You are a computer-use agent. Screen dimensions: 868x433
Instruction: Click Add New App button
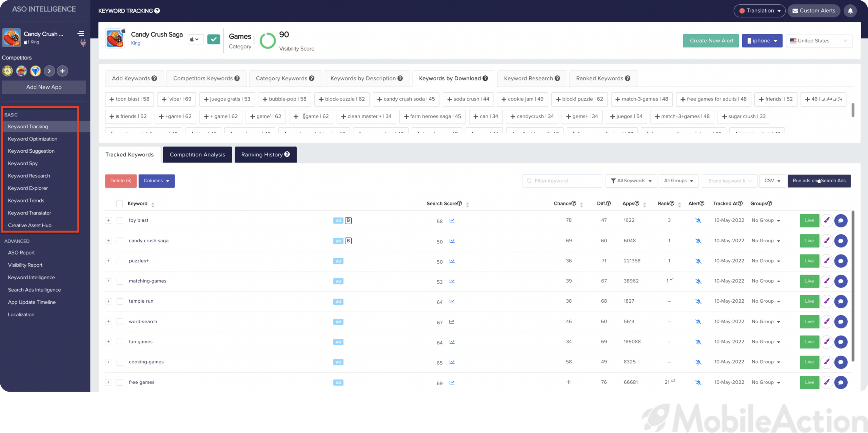pyautogui.click(x=44, y=87)
